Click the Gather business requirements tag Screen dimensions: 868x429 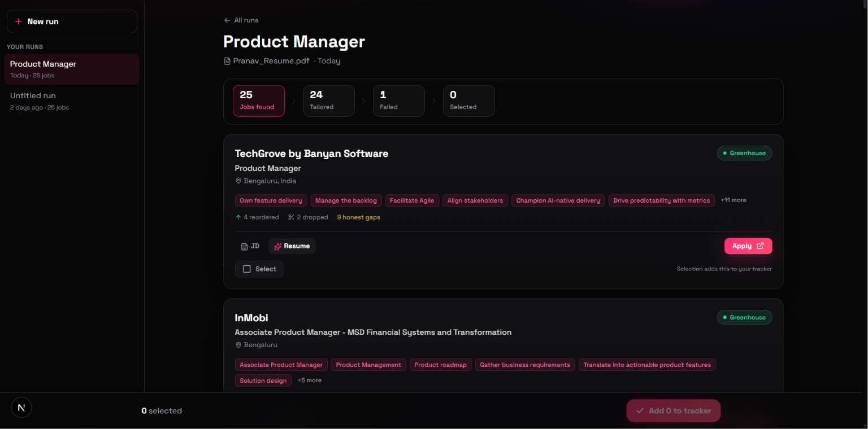click(525, 365)
